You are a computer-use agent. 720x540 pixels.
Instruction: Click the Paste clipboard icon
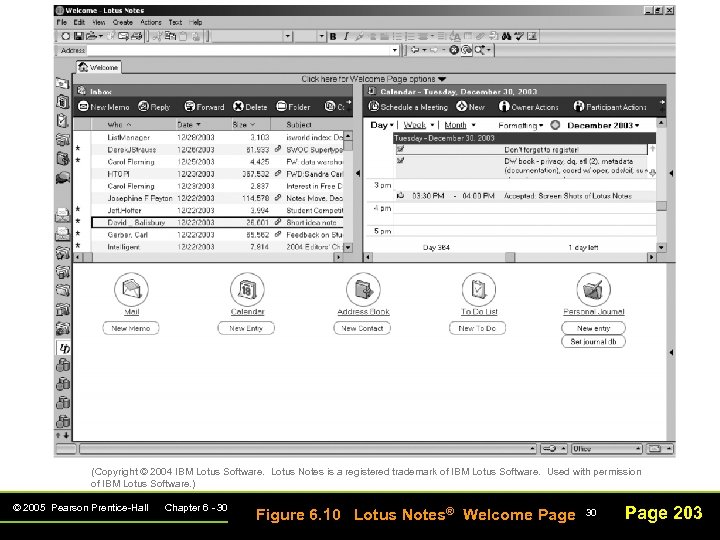(x=183, y=36)
